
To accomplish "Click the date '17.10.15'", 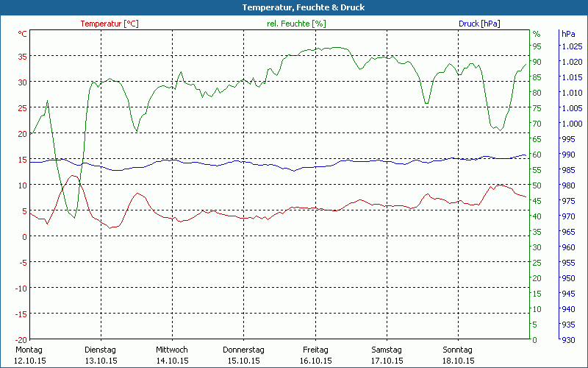I will (387, 361).
